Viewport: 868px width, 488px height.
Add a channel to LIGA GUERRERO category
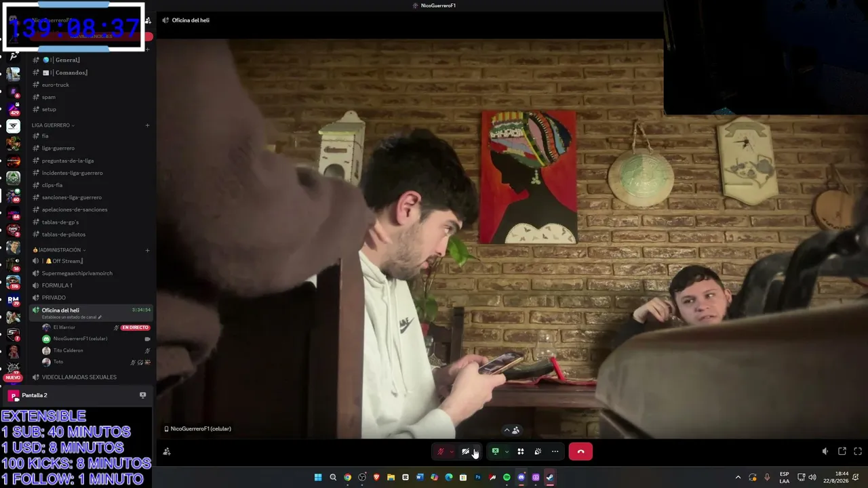click(x=147, y=125)
